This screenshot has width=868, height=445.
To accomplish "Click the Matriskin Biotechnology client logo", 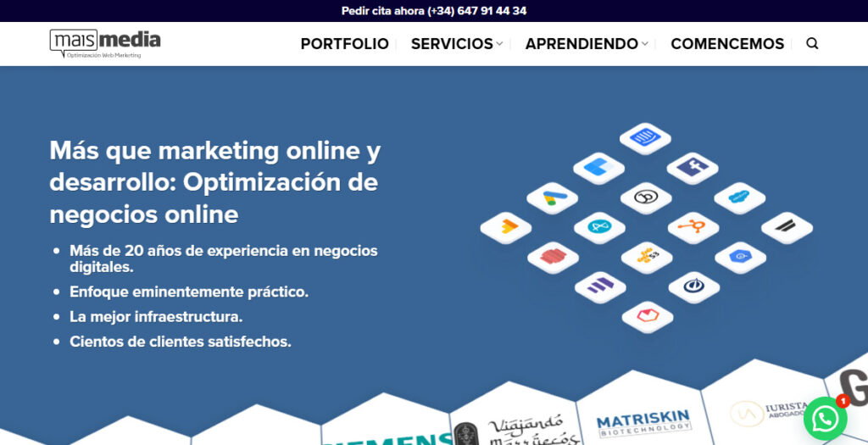I will pos(644,424).
